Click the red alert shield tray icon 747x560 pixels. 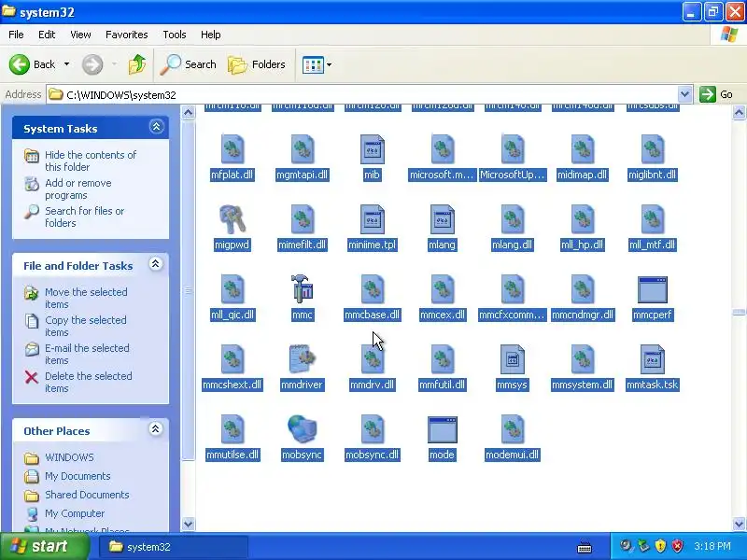pos(677,546)
